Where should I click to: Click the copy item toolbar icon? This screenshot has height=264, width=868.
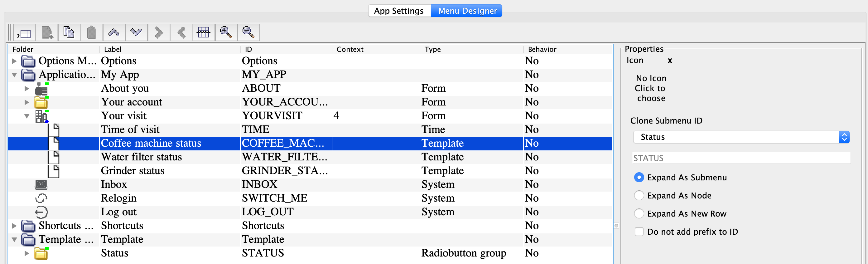69,33
